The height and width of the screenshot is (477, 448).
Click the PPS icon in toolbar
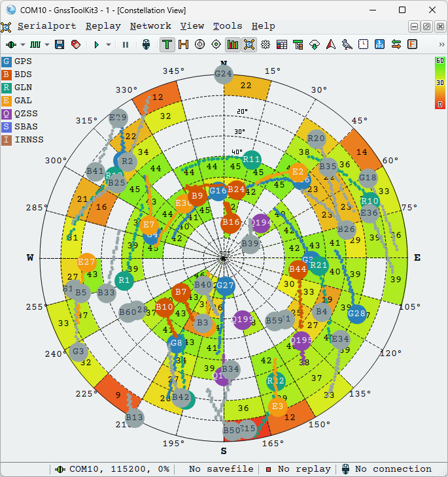[379, 44]
